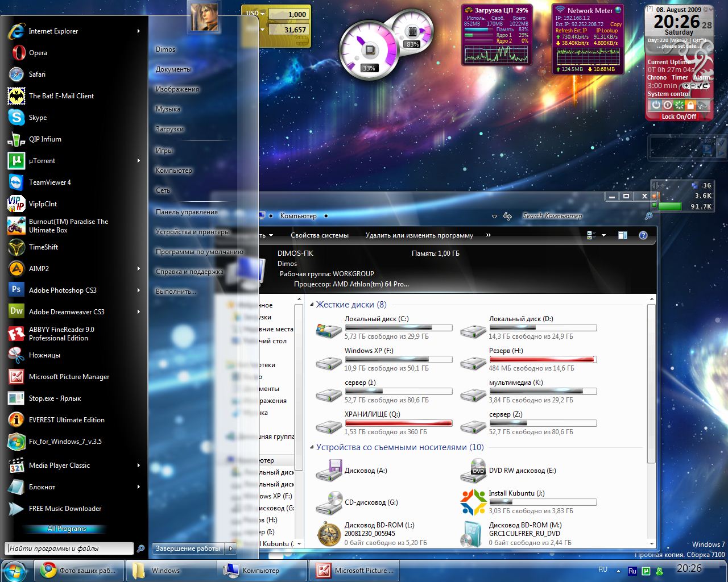Viewport: 728px width, 582px height.
Task: Open Skype from the program list
Action: point(74,118)
